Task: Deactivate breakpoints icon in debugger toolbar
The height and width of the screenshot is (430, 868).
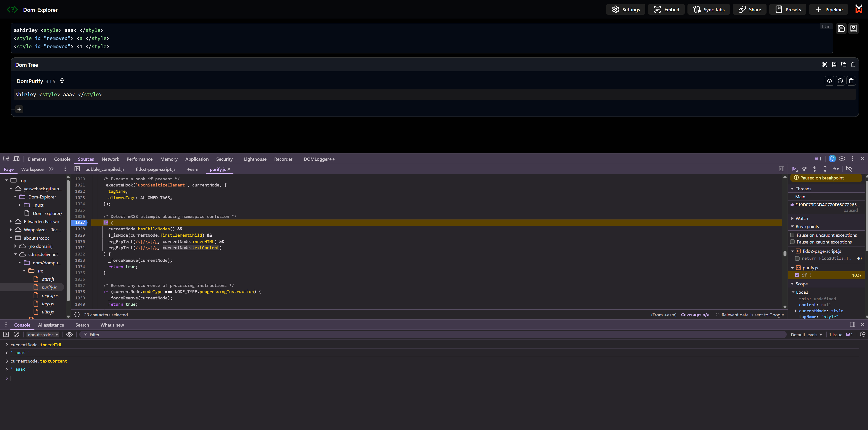Action: tap(849, 169)
